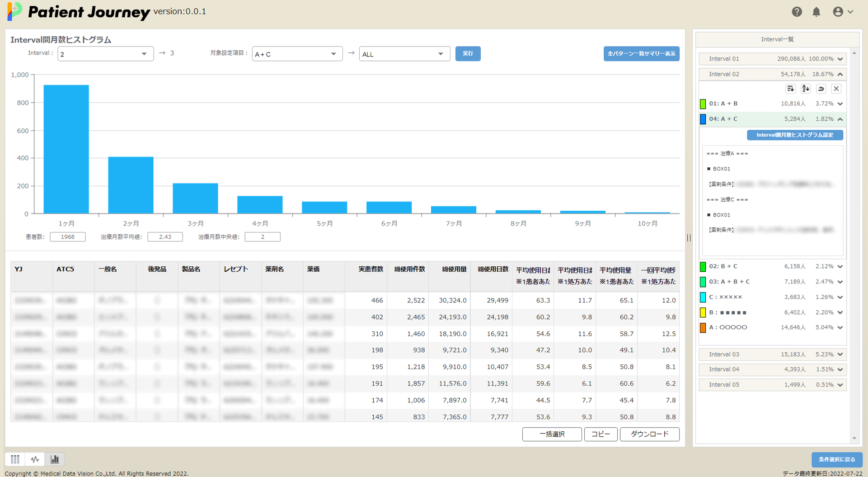
Task: Open the A + C target setting dropdown
Action: point(297,54)
